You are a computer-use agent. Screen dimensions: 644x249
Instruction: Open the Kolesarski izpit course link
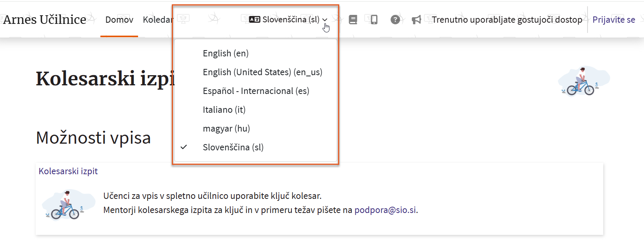(68, 171)
